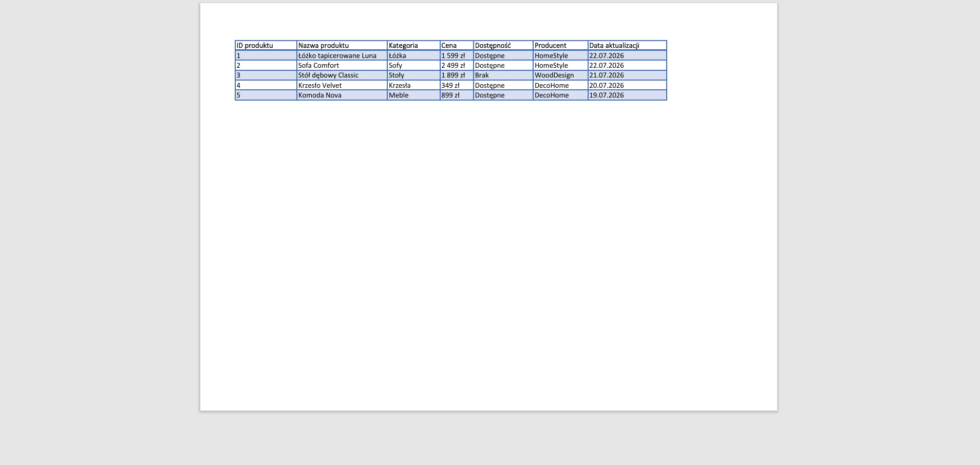Click the '899 zł' price cell
The width and height of the screenshot is (980, 465).
457,95
